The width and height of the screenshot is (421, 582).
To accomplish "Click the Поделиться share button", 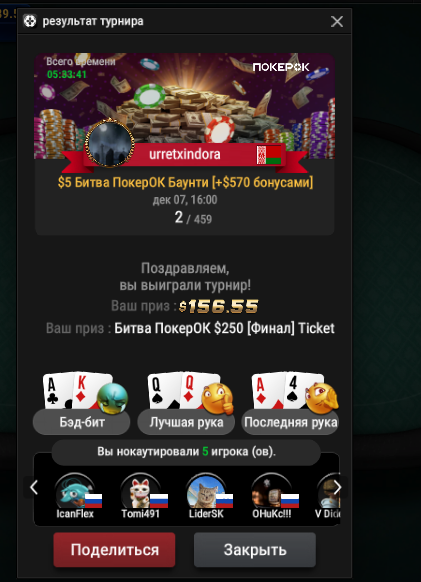I will pos(114,550).
